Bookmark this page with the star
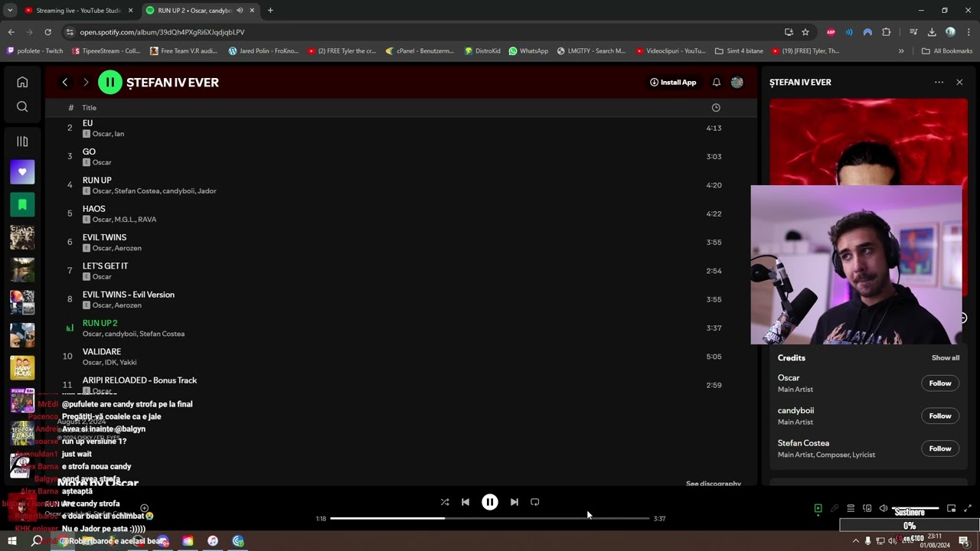 (x=805, y=32)
